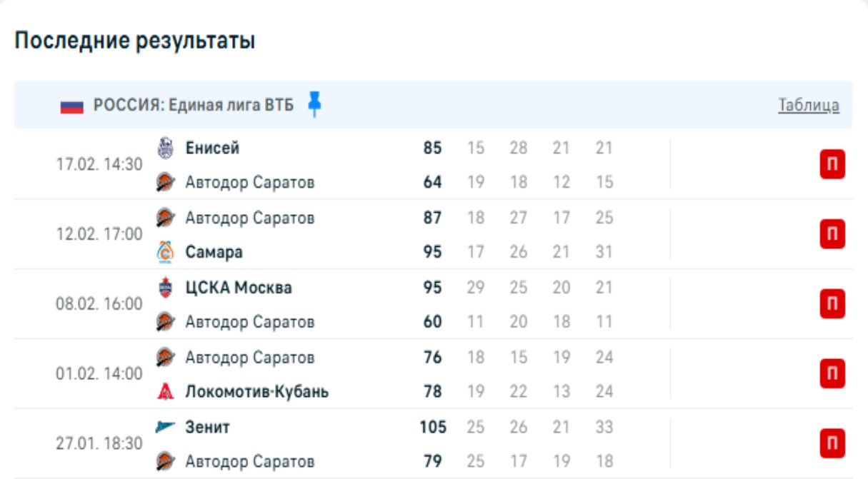
Task: Click red loss badge for 27.01 match
Action: 832,443
